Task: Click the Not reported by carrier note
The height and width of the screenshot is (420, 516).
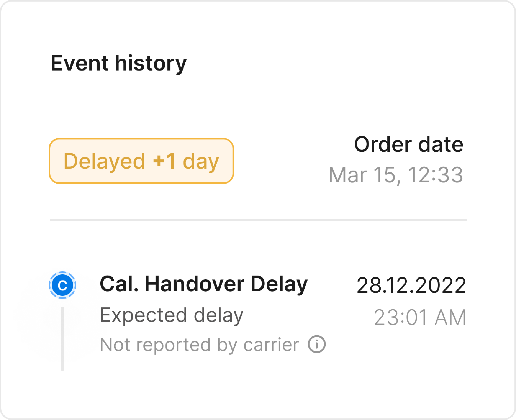Action: 199,345
